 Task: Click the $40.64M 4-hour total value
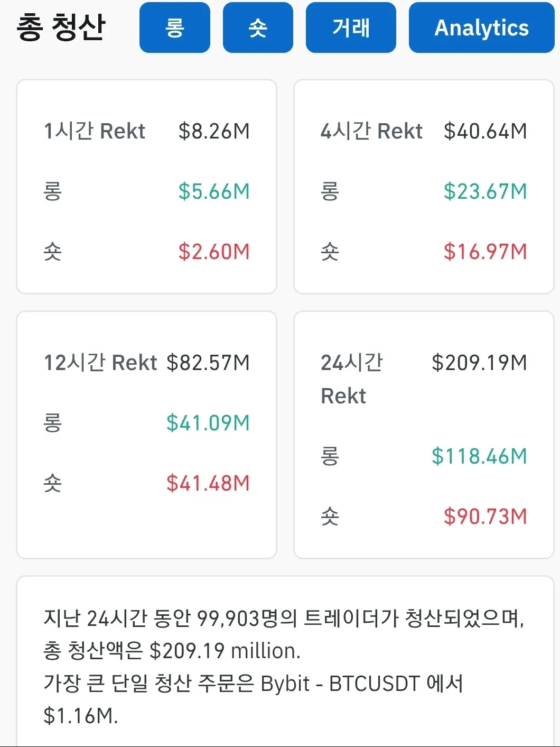485,131
